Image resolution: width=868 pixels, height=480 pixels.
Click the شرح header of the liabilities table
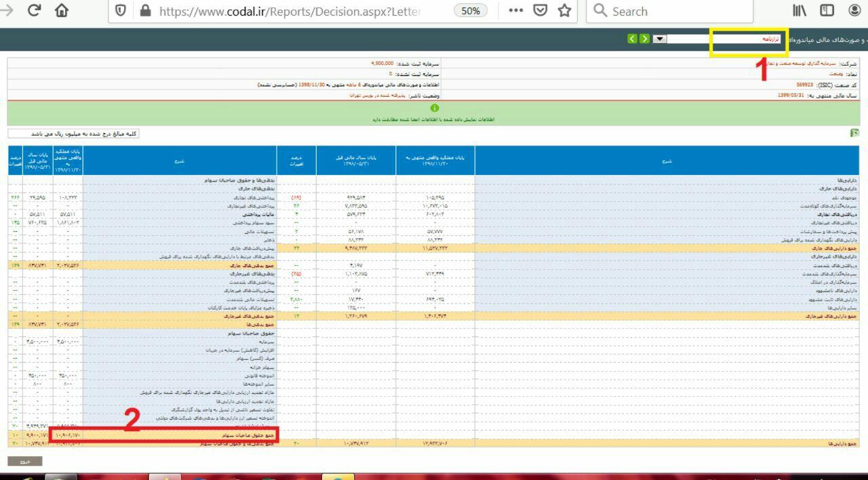180,161
